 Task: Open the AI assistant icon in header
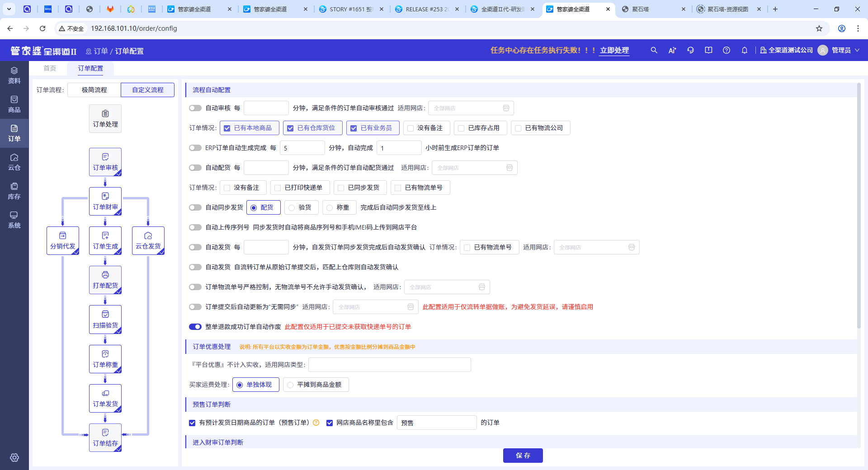[672, 50]
